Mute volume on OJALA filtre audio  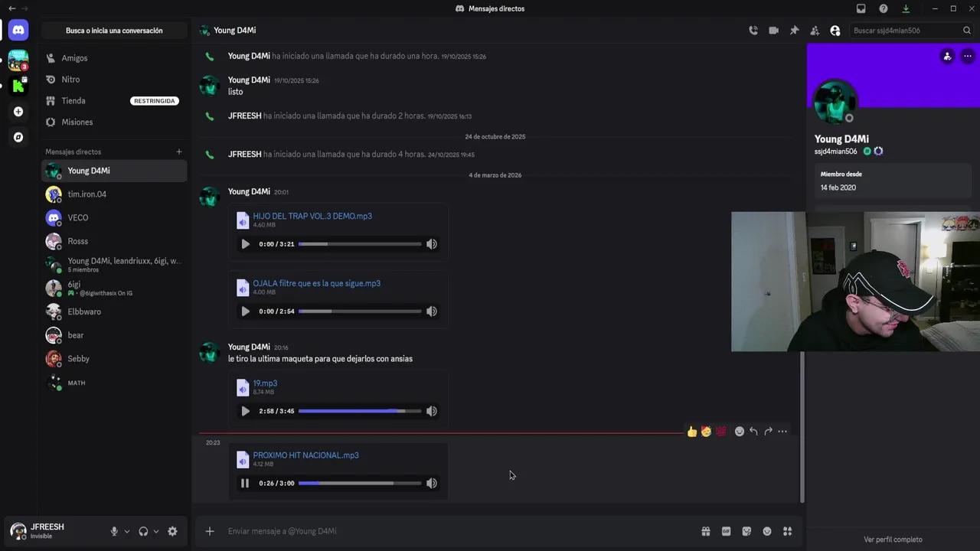pyautogui.click(x=432, y=311)
